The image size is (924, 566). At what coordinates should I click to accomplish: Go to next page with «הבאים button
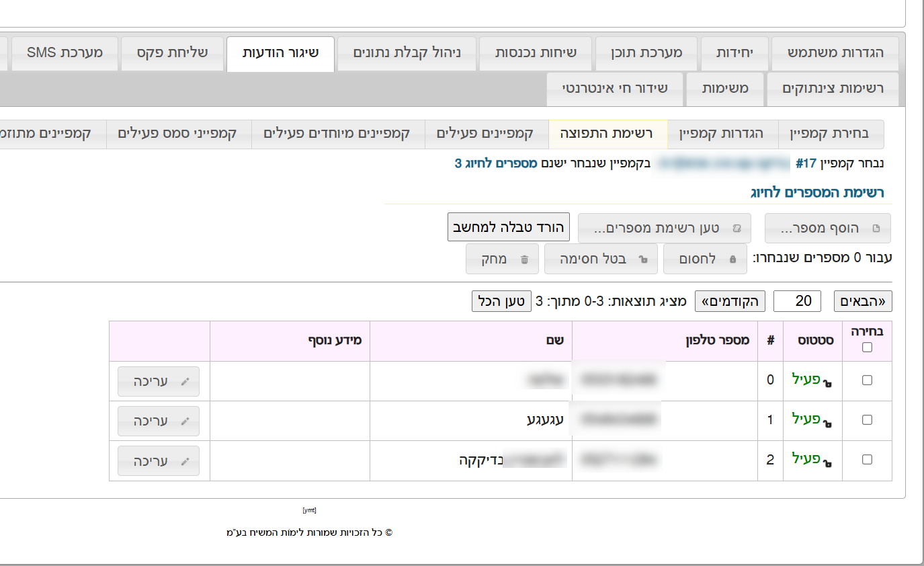(x=863, y=301)
